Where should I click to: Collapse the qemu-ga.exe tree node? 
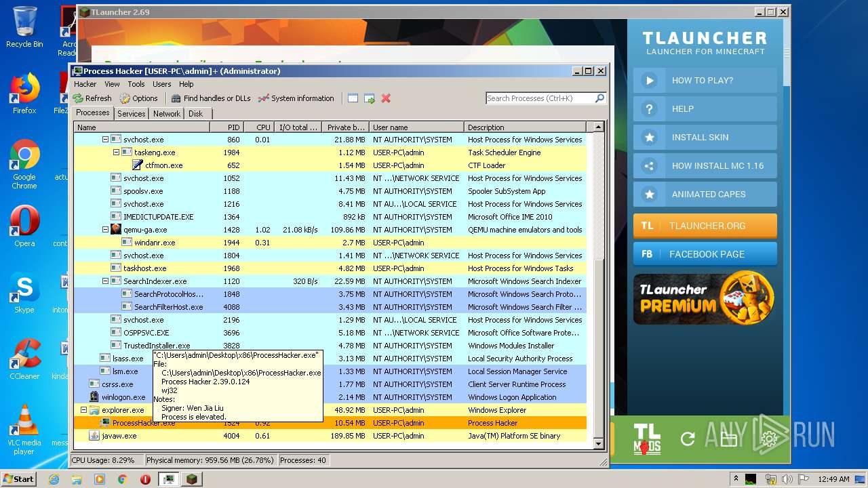click(x=105, y=230)
